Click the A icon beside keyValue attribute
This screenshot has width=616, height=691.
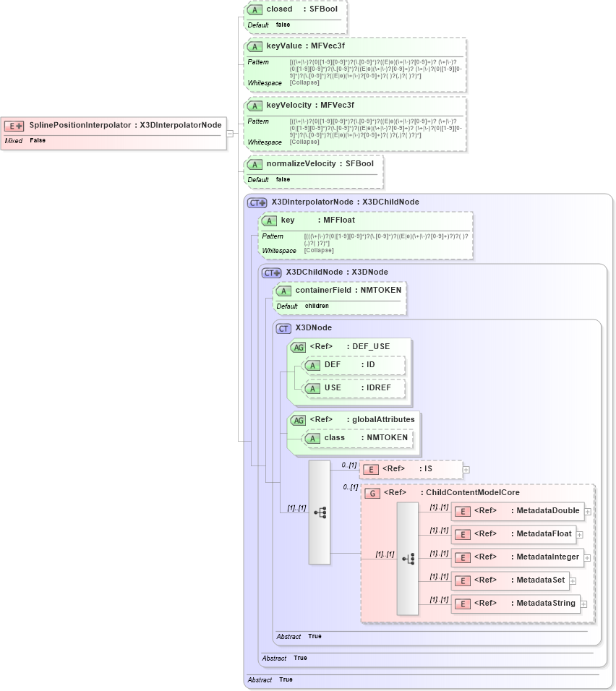click(x=254, y=47)
